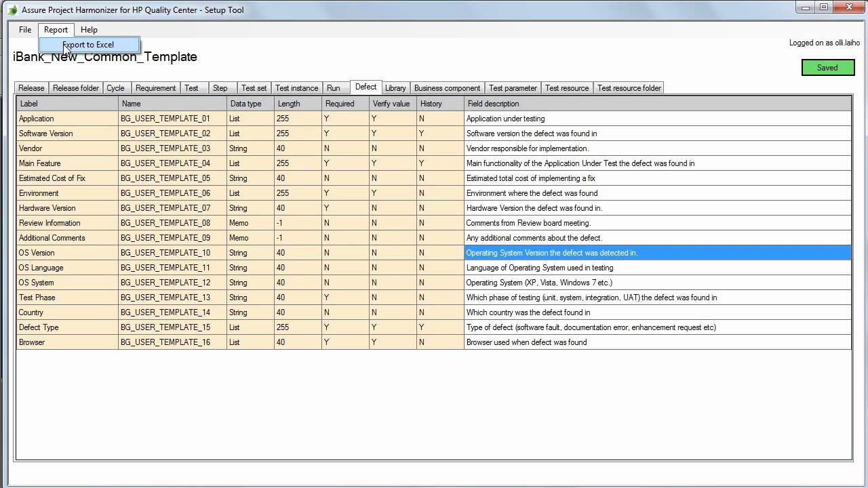Open the Report menu
The width and height of the screenshot is (868, 488).
(56, 30)
